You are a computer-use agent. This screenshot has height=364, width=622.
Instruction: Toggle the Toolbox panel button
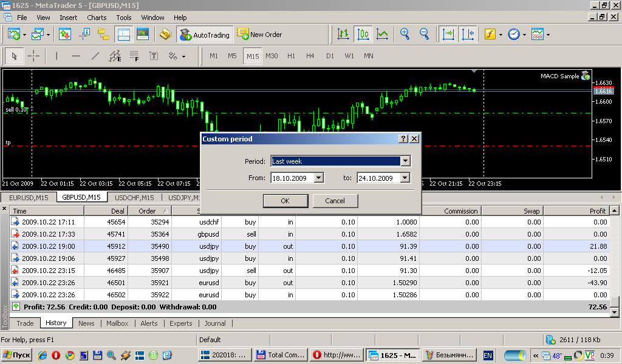tap(123, 35)
